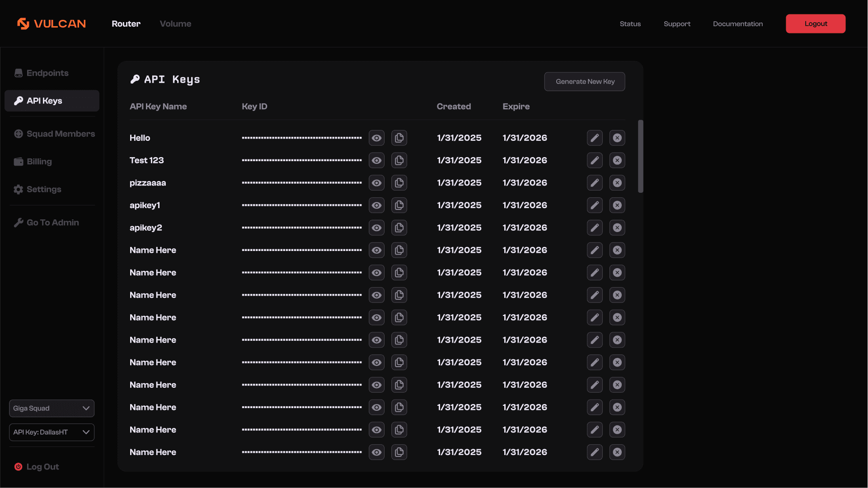Open the Billing sidebar item
Screen dimensions: 868x488
pos(39,162)
